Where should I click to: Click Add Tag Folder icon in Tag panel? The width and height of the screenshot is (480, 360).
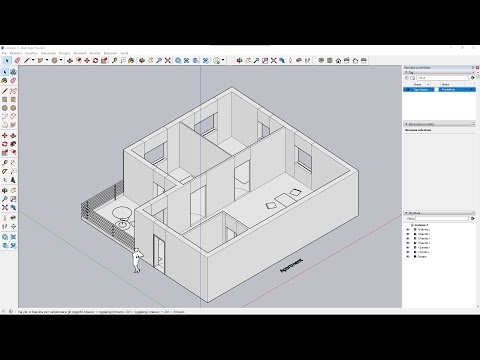[412, 78]
